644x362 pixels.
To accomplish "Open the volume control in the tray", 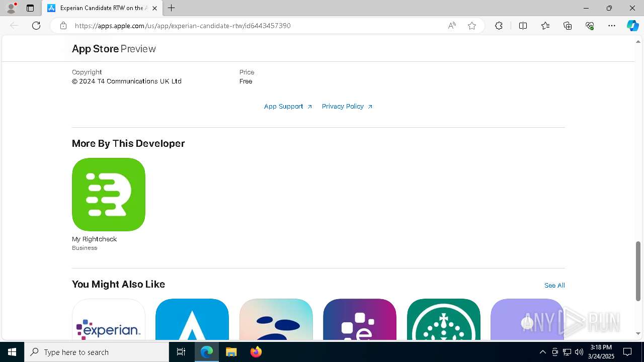I will (579, 352).
